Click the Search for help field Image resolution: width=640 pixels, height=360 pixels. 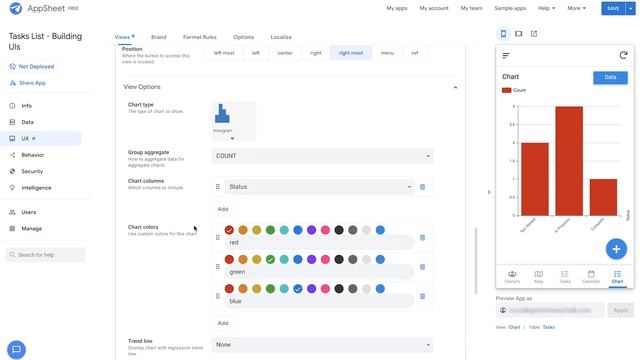pyautogui.click(x=46, y=255)
